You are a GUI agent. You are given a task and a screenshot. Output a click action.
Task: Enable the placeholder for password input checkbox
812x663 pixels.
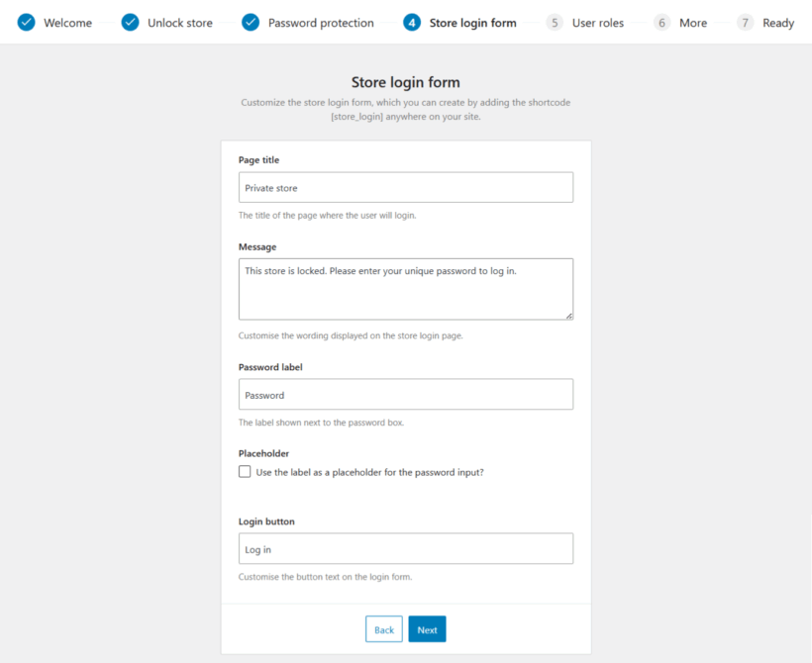pos(245,471)
